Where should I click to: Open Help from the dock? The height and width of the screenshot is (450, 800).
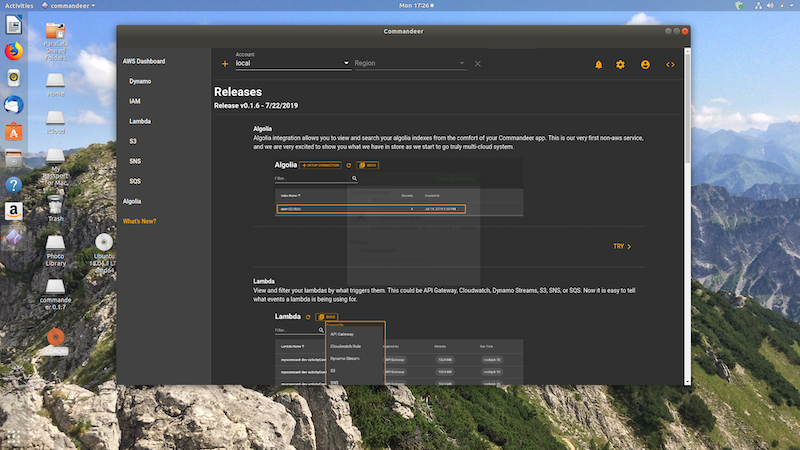[14, 185]
